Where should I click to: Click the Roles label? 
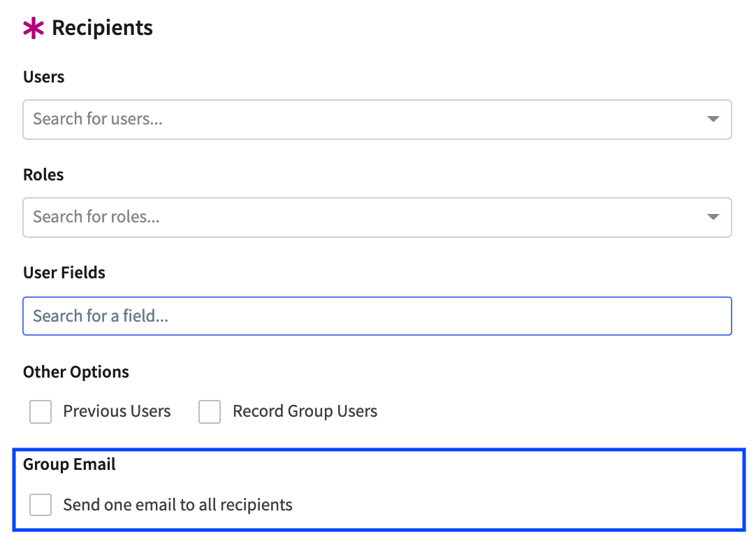[43, 175]
